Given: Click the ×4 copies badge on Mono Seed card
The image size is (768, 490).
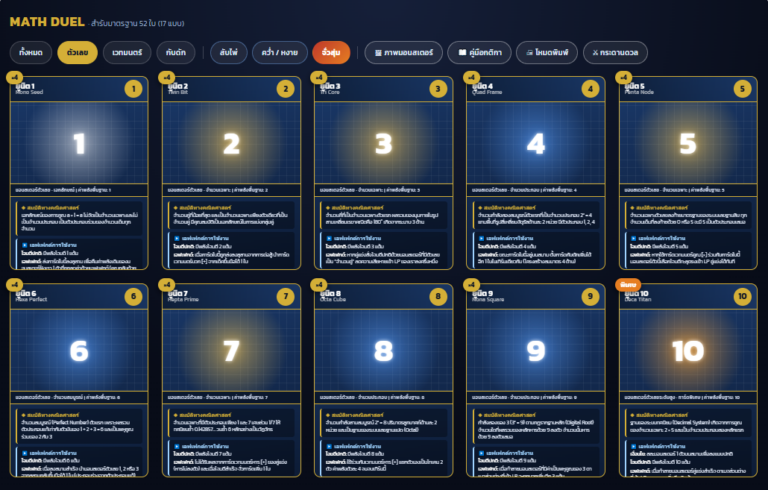Looking at the screenshot, I should click(x=14, y=77).
